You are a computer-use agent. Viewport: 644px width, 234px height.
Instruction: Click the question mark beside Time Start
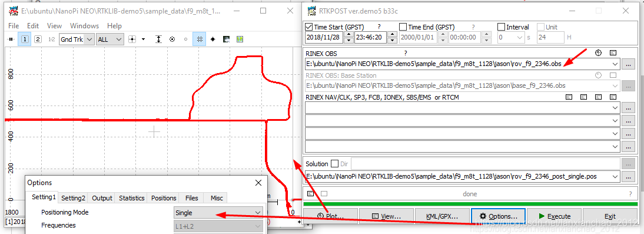click(x=379, y=27)
